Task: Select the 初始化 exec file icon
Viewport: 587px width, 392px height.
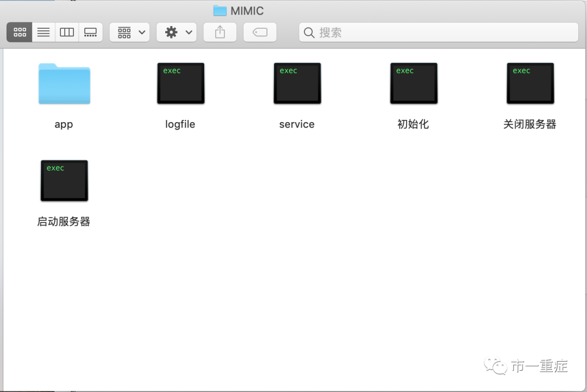Action: tap(414, 84)
